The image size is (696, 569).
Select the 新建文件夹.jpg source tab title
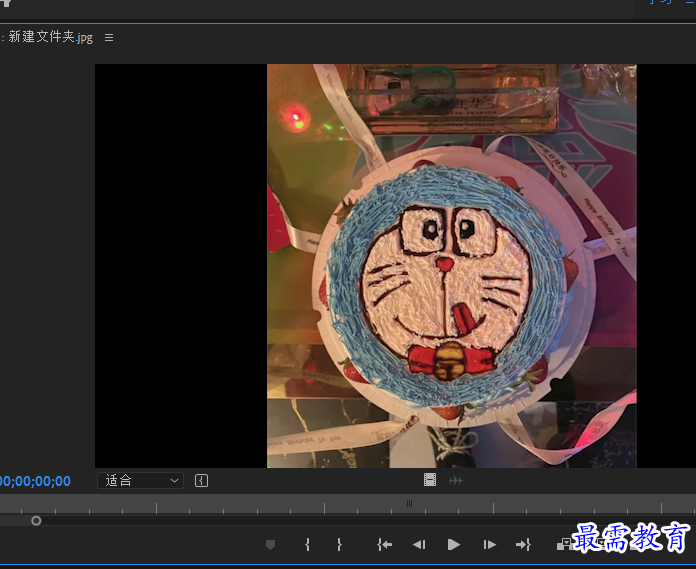tap(50, 37)
